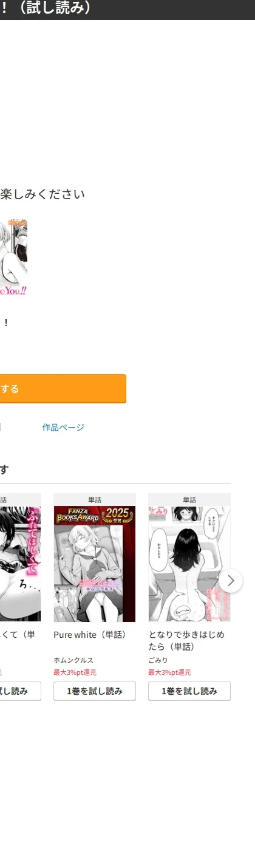Click the となりで歩きはじめたら（単話） title
This screenshot has width=255, height=868.
[186, 641]
